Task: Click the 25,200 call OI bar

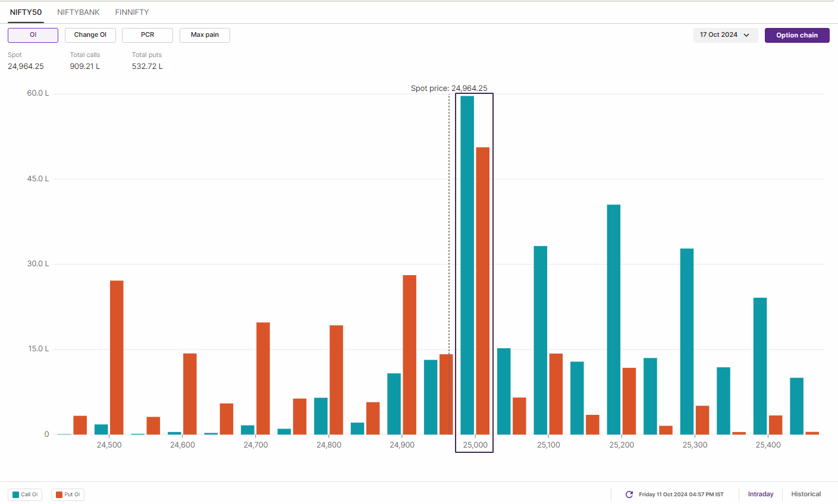Action: (x=614, y=320)
